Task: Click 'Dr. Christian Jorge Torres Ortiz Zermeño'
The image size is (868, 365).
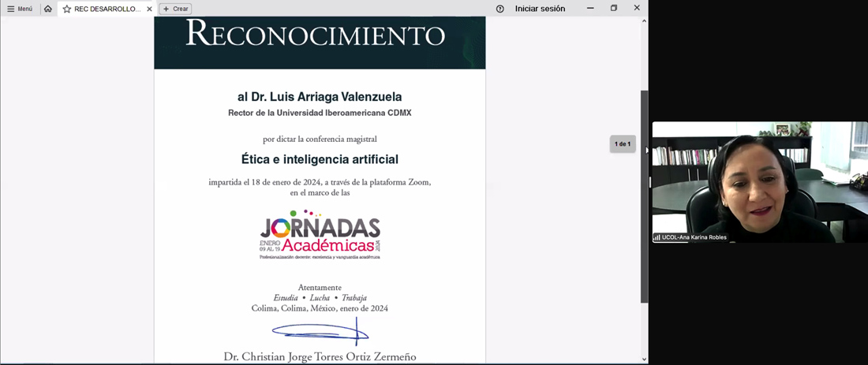Action: pos(320,356)
